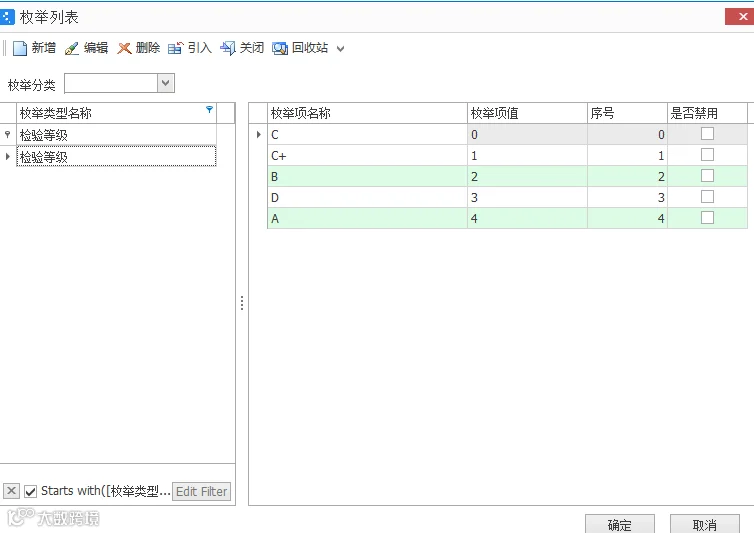Screen dimensions: 754x533
Task: Click the 确定 (OK) button
Action: [620, 524]
